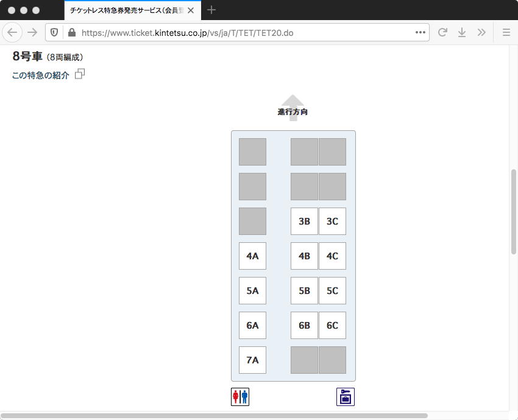The image size is (518, 420).
Task: Click the URL address field
Action: click(x=237, y=32)
